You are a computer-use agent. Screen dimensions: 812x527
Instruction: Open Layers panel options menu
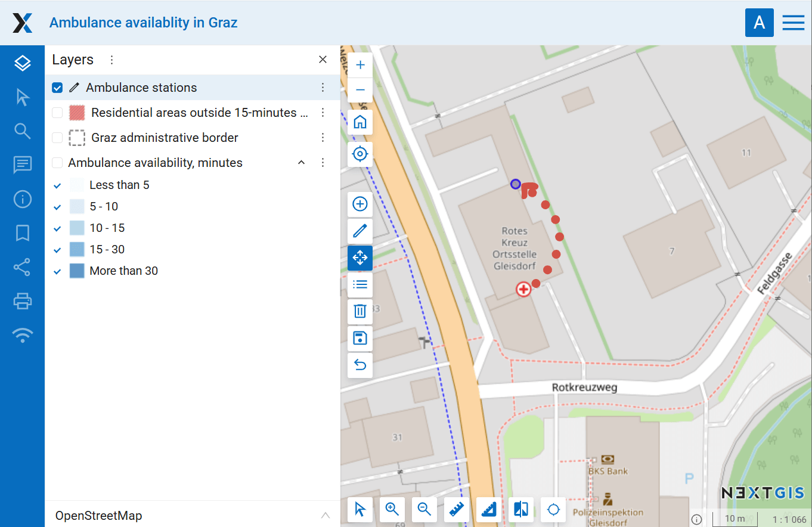(111, 60)
